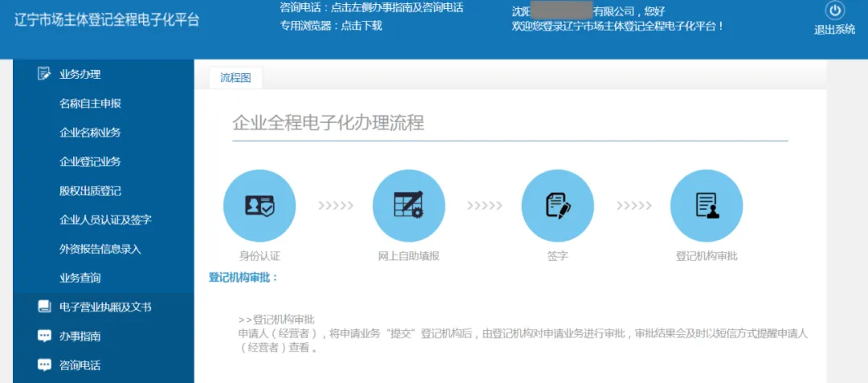Click the 企业全程电子化办理流程 heading
Image resolution: width=868 pixels, height=383 pixels.
[x=328, y=122]
